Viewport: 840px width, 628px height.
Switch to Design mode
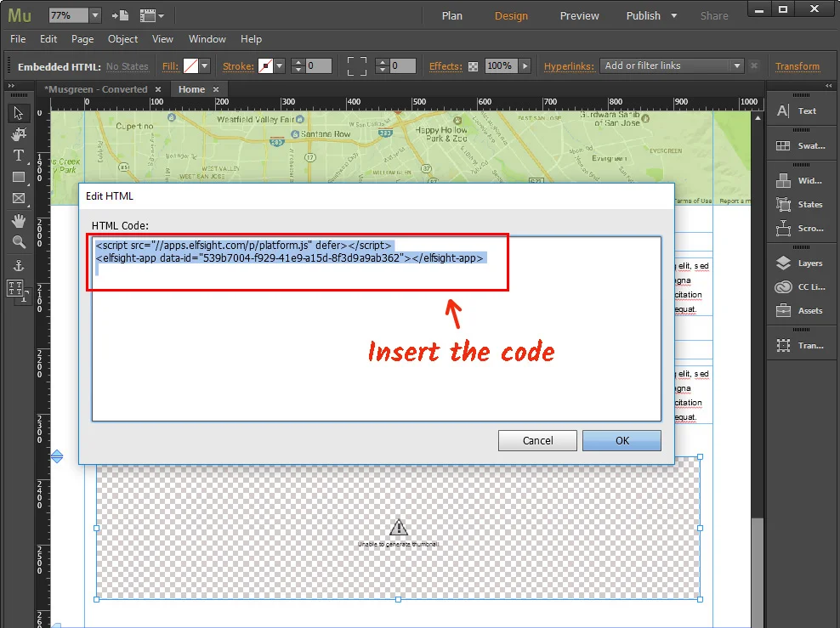point(511,16)
